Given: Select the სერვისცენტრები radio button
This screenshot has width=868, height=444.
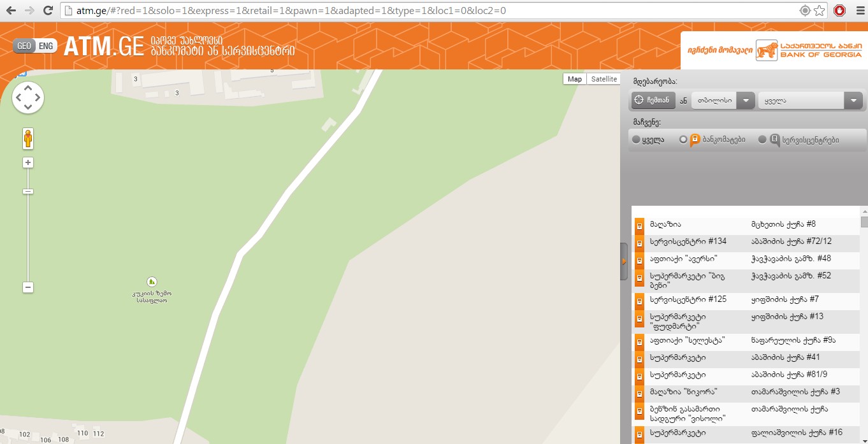Looking at the screenshot, I should coord(762,140).
